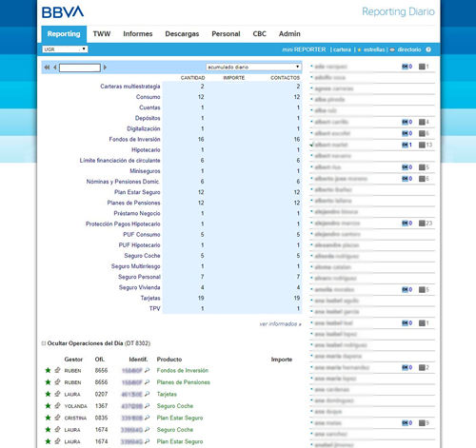Click magnifier icon on LAURA Tarjetas row
This screenshot has height=448, width=476.
click(147, 394)
